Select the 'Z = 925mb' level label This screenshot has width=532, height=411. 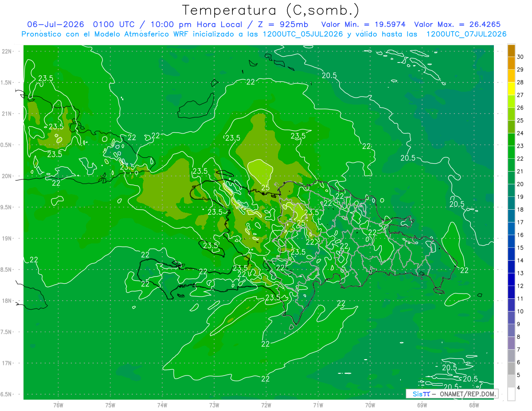282,24
